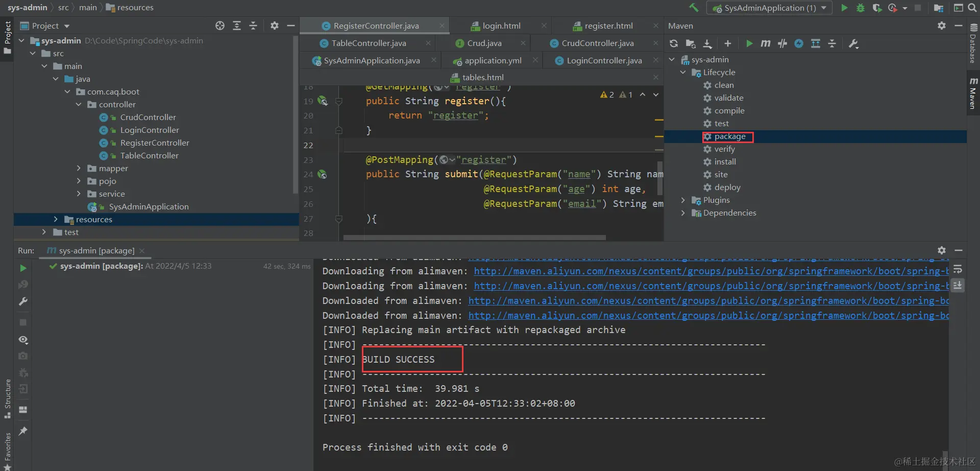Screen dimensions: 980x471
Task: Open Project panel settings gear
Action: tap(275, 26)
